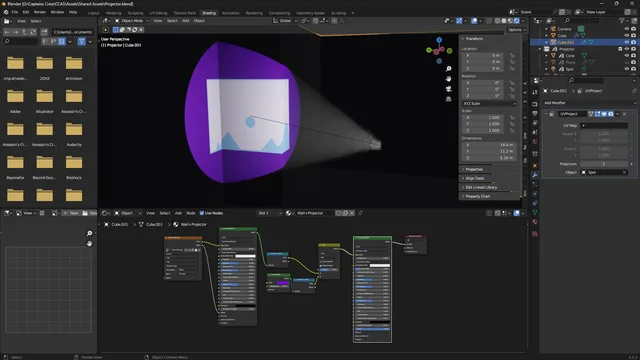Open the Render menu
The height and width of the screenshot is (360, 640).
click(40, 12)
